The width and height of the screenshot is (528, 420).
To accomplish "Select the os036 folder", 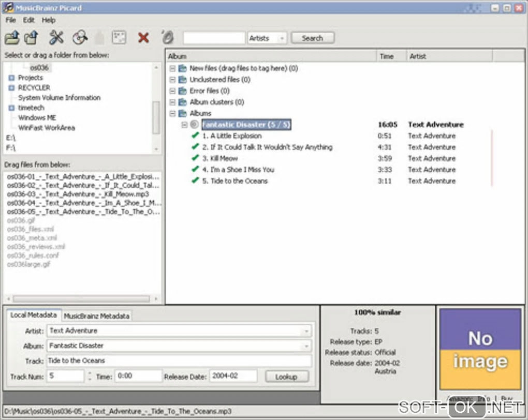I will point(39,68).
